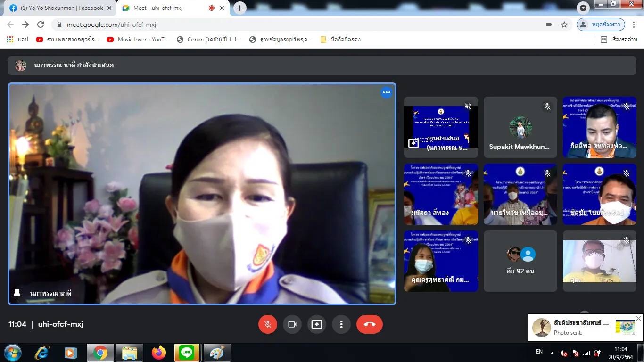Viewport: 644px width, 362px height.
Task: Toggle the camera button in Meet controls
Action: [292, 324]
